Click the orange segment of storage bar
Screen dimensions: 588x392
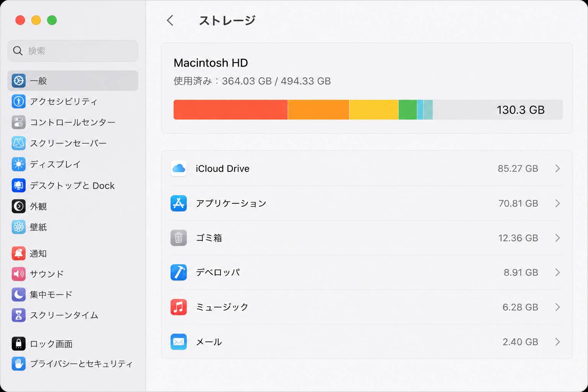(318, 110)
